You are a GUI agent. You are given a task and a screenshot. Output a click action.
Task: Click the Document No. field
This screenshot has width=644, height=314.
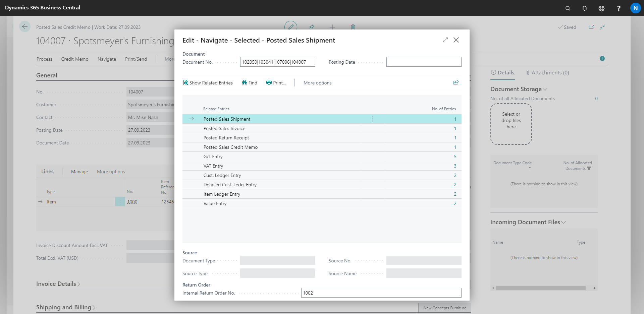(277, 62)
